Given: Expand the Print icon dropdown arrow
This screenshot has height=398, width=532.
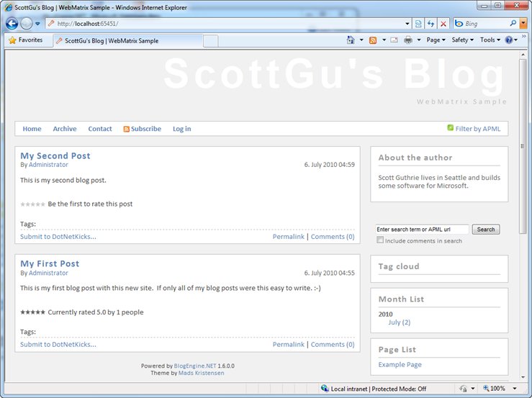Looking at the screenshot, I should 419,40.
